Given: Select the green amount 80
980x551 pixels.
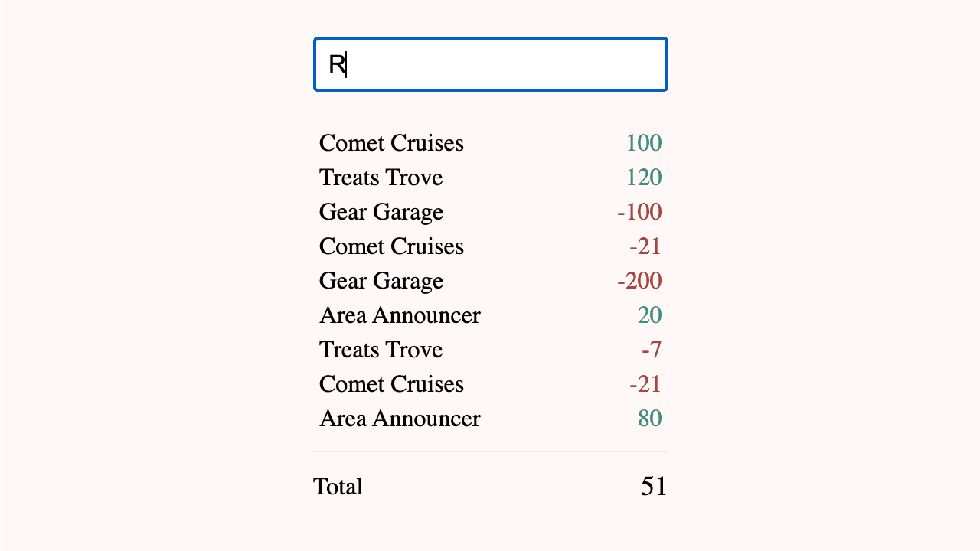Looking at the screenshot, I should pyautogui.click(x=650, y=419).
